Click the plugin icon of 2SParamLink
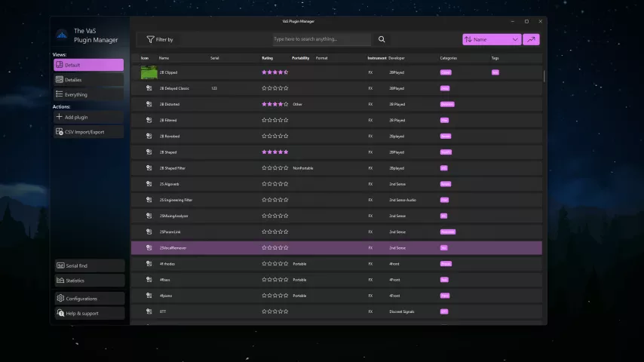This screenshot has width=644, height=362. tap(149, 232)
